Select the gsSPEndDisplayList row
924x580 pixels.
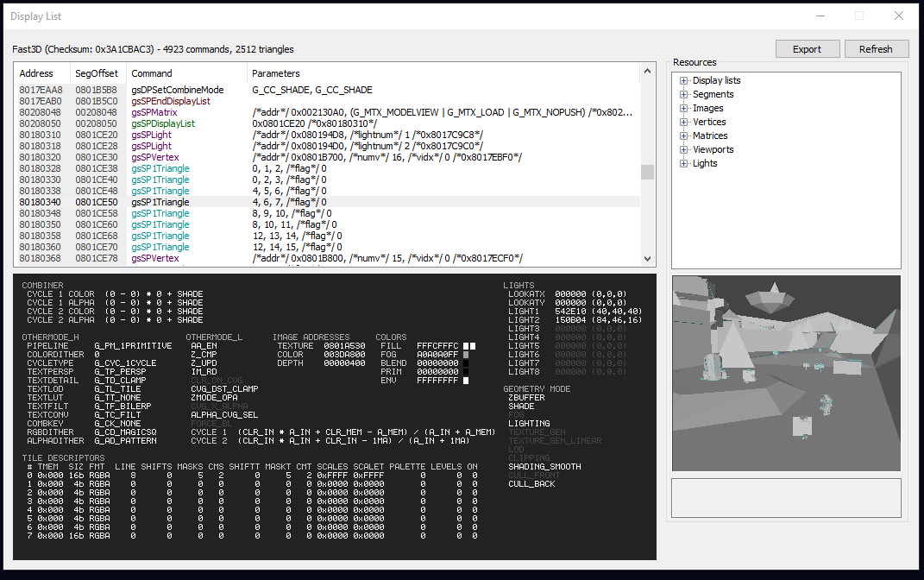tap(171, 101)
